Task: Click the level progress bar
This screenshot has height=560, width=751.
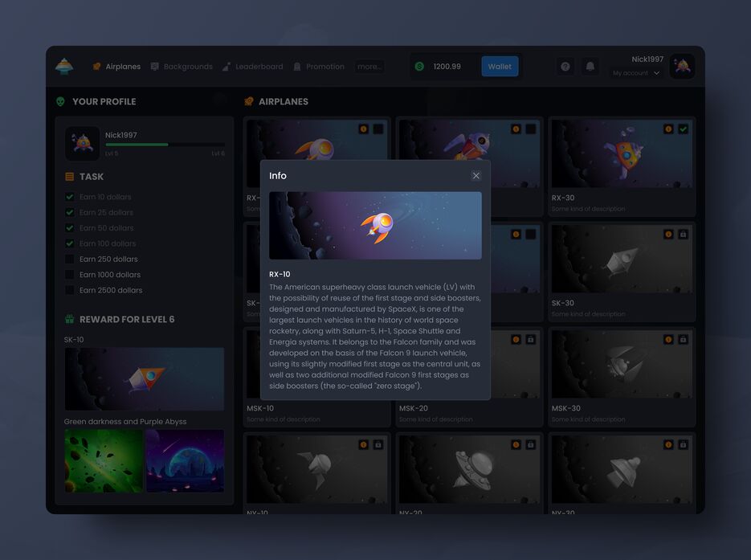Action: point(165,144)
